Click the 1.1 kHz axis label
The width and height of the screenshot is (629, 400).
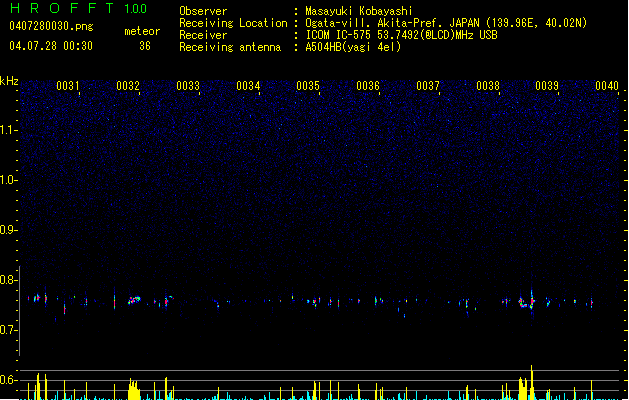coord(9,130)
